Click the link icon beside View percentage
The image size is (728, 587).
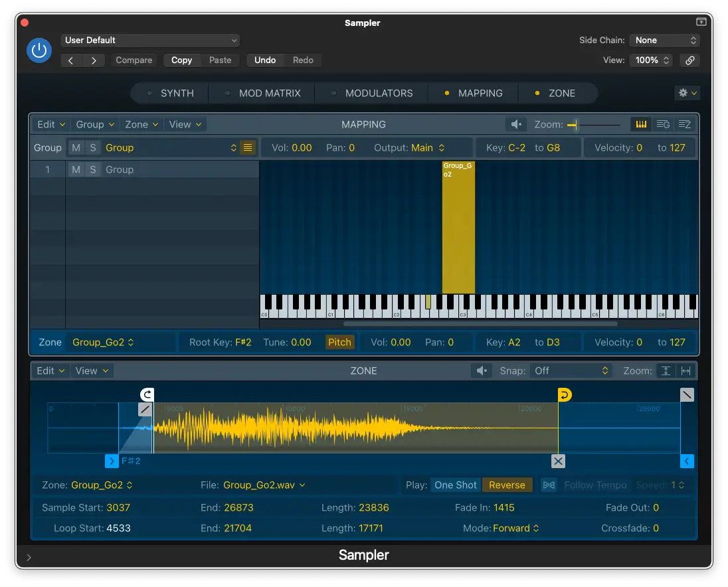point(690,60)
